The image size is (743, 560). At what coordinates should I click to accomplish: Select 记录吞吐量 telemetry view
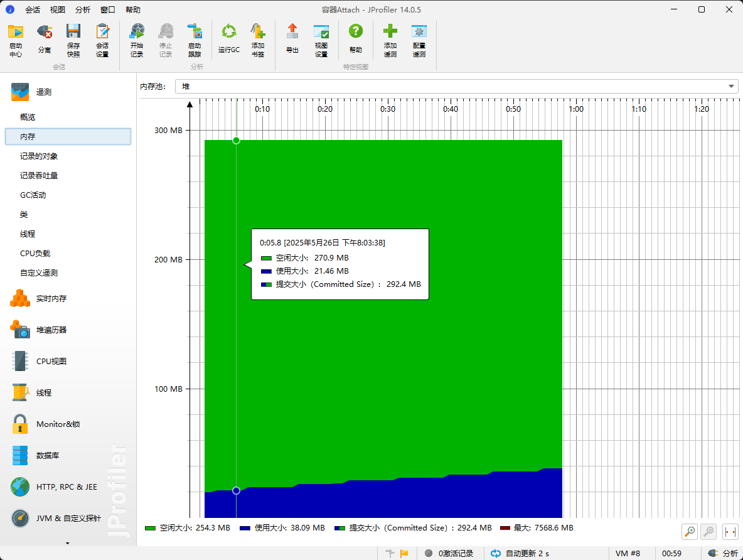click(x=68, y=175)
